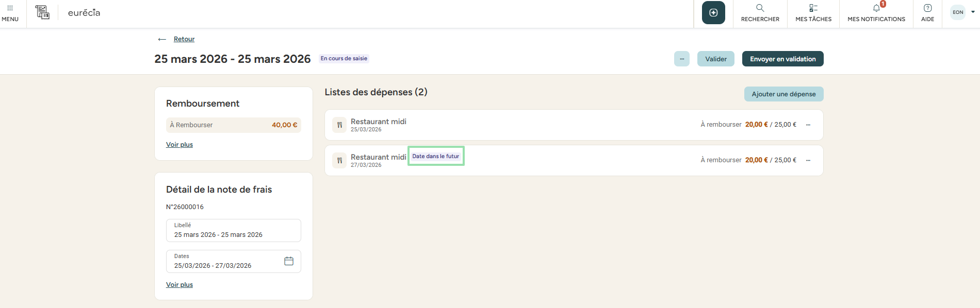Screen dimensions: 980x308
Task: Expand Voir plus under note details
Action: tap(179, 285)
